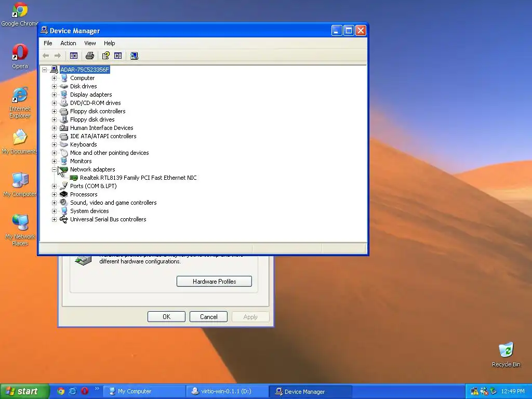Click the Processors category icon

click(x=64, y=194)
